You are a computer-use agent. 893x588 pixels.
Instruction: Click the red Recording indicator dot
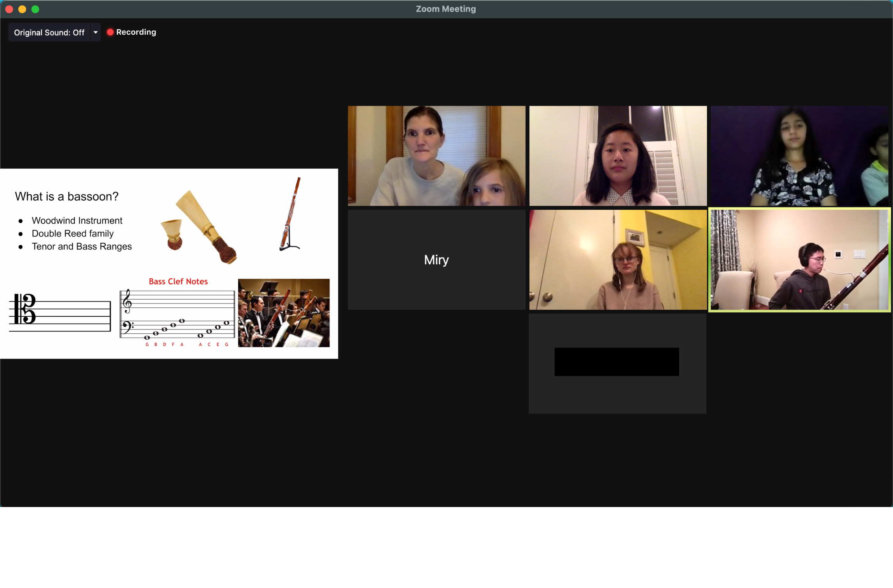[110, 32]
